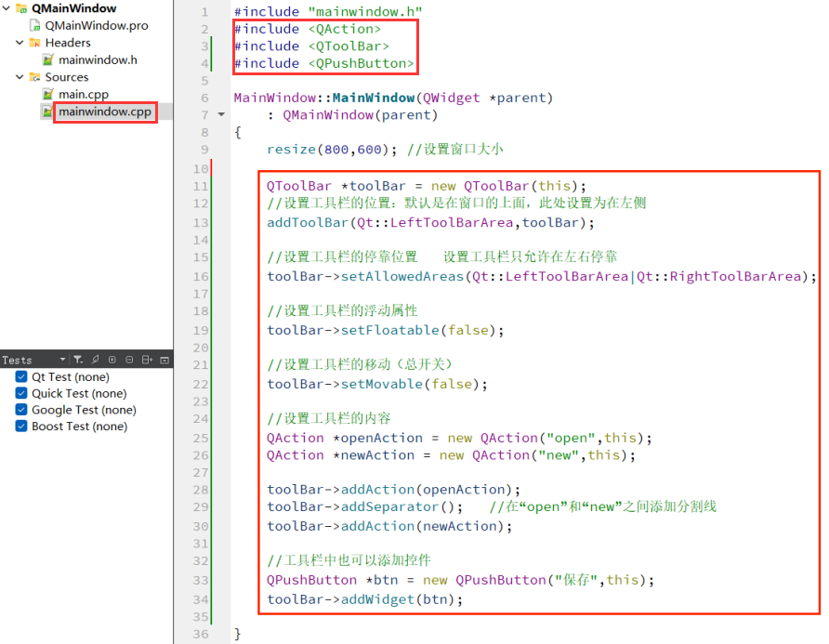Click the Headers folder icon
This screenshot has height=644, width=829.
[35, 43]
